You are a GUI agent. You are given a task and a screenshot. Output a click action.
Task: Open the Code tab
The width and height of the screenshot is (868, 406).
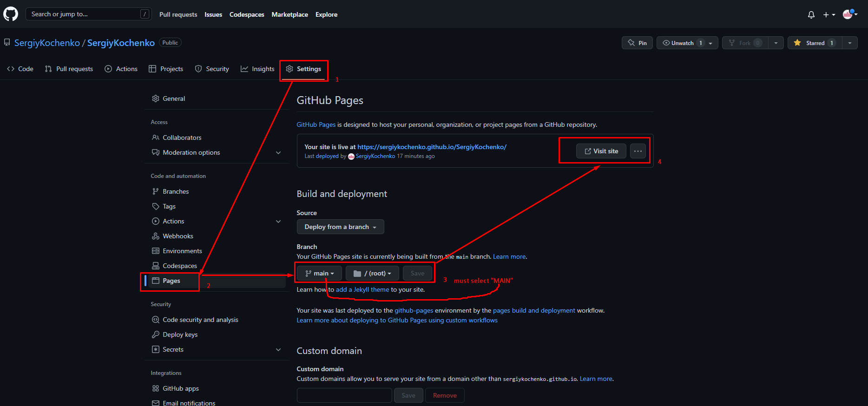pyautogui.click(x=20, y=69)
